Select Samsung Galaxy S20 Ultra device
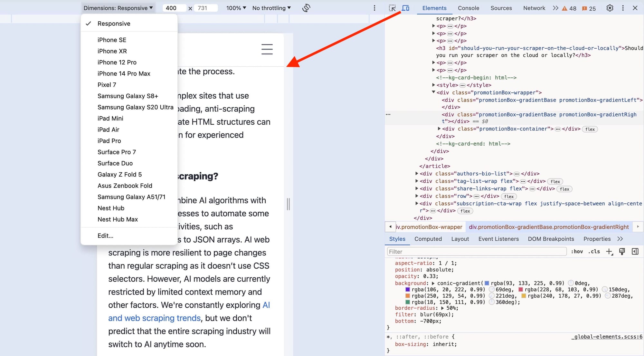This screenshot has width=644, height=356. click(135, 107)
